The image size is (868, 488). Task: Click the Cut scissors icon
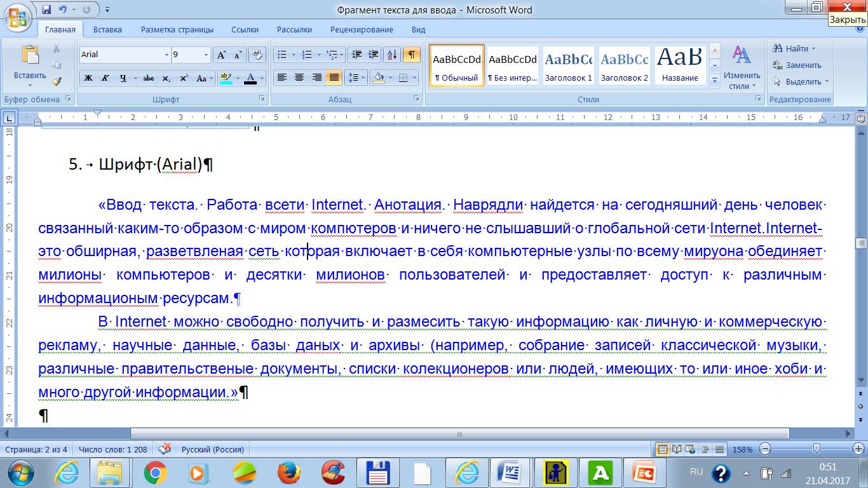(x=56, y=49)
